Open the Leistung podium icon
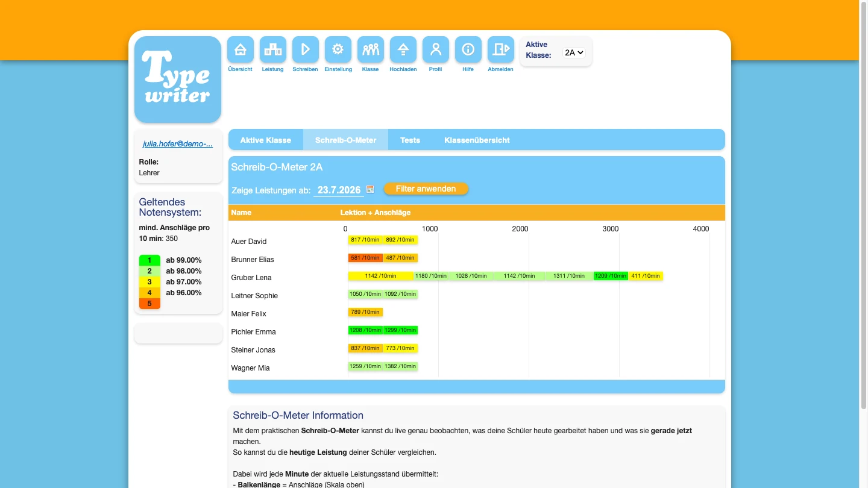Image resolution: width=868 pixels, height=488 pixels. coord(273,49)
